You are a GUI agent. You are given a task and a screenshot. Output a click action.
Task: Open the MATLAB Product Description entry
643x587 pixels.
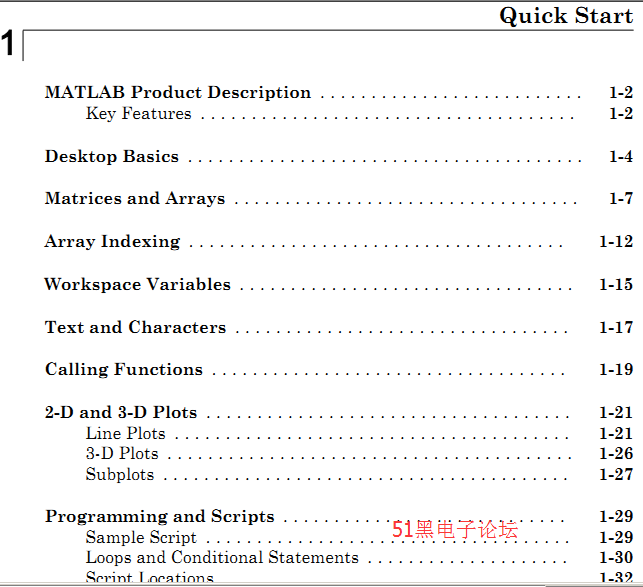pos(178,92)
